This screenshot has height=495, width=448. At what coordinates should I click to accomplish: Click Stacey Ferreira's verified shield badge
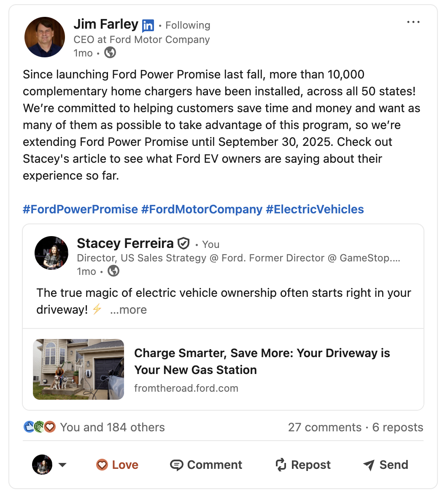(x=184, y=244)
